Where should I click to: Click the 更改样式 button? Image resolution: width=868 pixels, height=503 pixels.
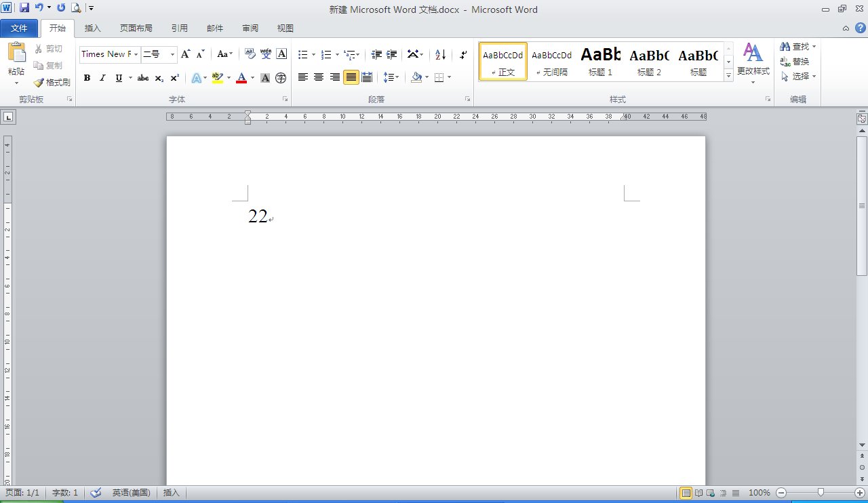click(753, 62)
